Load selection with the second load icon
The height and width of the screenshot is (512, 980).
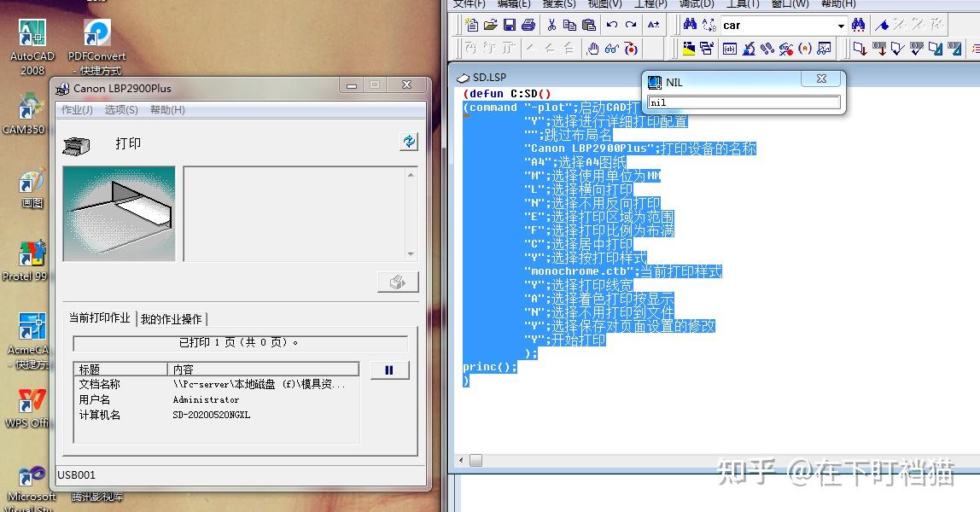[x=878, y=49]
